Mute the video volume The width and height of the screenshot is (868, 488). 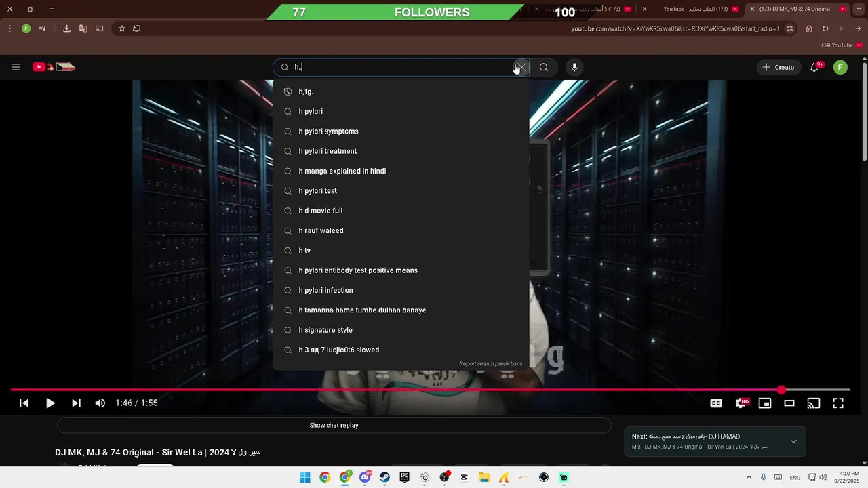(100, 403)
